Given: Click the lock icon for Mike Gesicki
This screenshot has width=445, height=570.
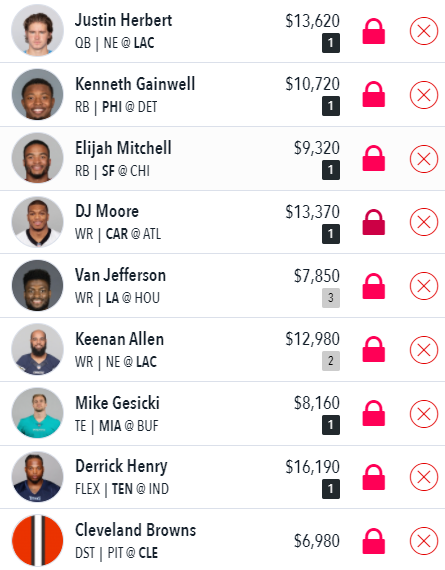Looking at the screenshot, I should pos(374,413).
